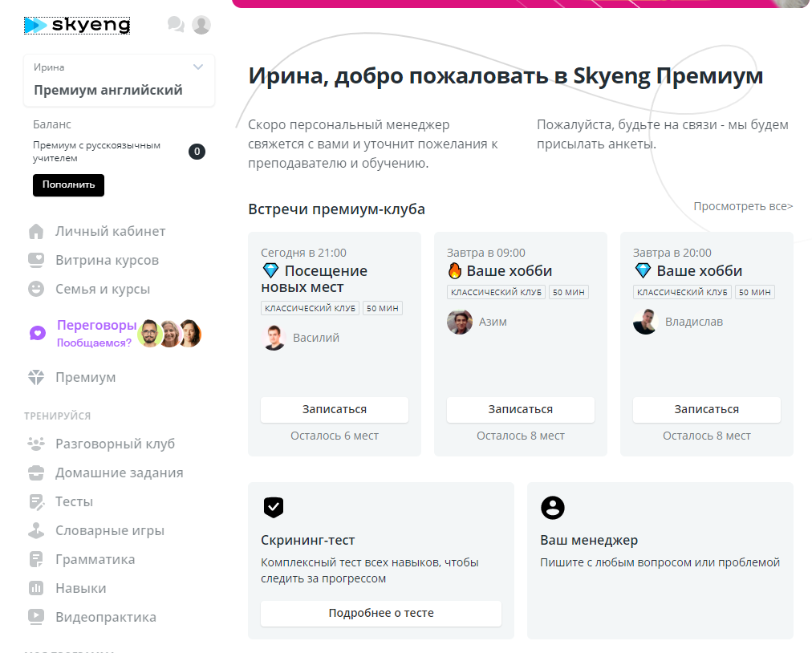The height and width of the screenshot is (653, 812).
Task: Open the Посещение новых мест meeting title
Action: [314, 278]
